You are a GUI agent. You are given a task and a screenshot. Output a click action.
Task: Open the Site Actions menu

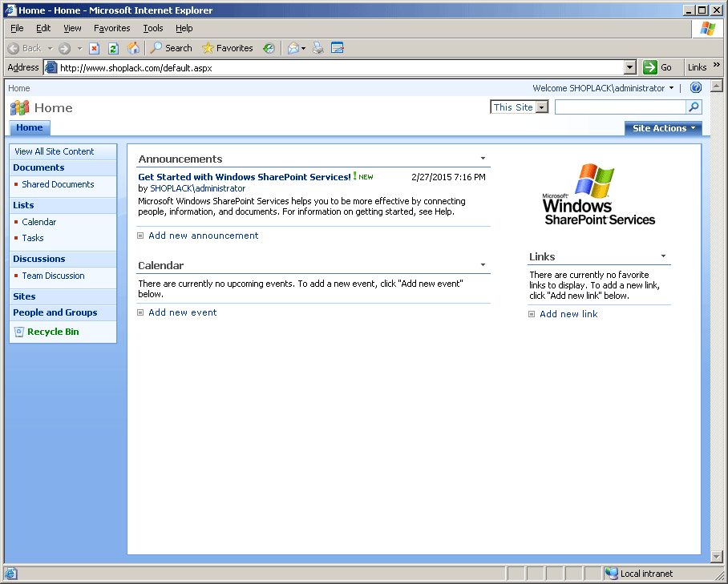pyautogui.click(x=664, y=128)
